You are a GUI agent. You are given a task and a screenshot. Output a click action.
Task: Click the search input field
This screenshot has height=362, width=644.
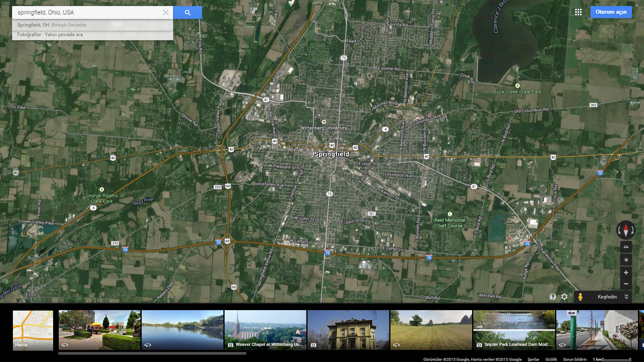pyautogui.click(x=87, y=12)
